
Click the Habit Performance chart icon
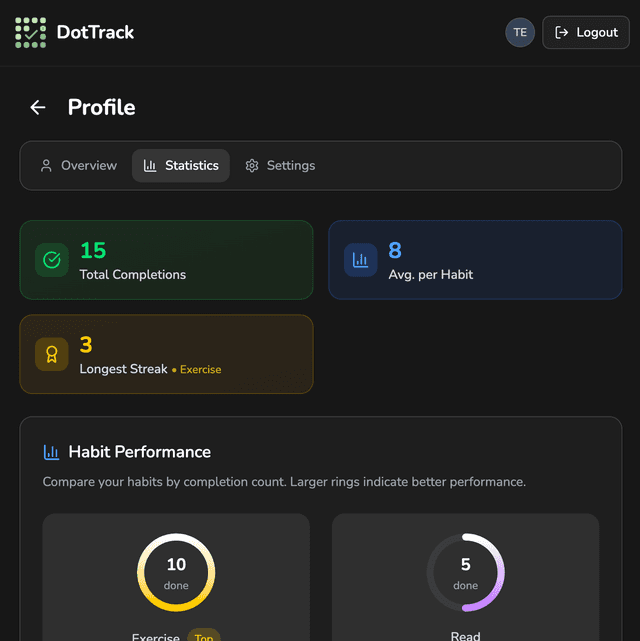52,452
